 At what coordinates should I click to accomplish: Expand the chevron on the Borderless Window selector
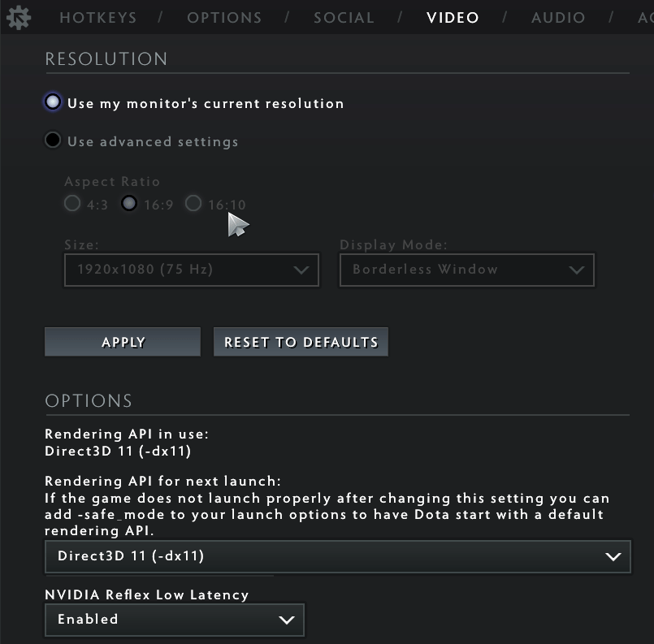pyautogui.click(x=577, y=270)
